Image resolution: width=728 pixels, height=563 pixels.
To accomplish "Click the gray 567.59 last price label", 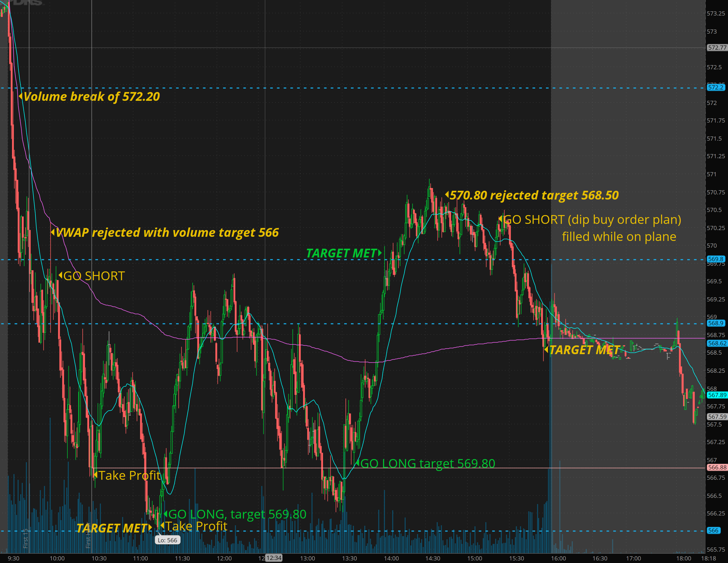I will click(717, 417).
